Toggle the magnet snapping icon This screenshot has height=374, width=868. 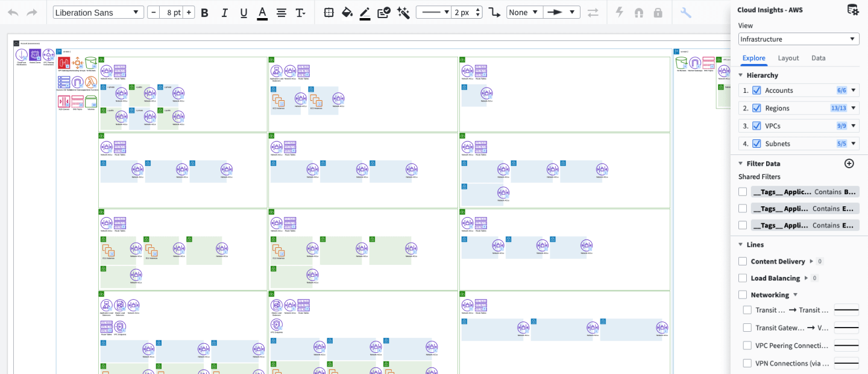click(639, 13)
